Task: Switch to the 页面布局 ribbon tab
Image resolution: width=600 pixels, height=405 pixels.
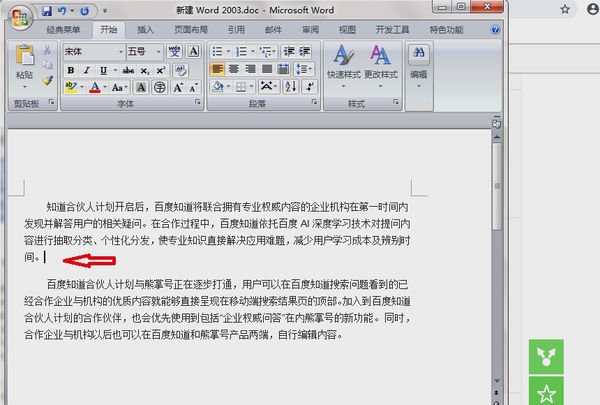Action: [x=191, y=30]
